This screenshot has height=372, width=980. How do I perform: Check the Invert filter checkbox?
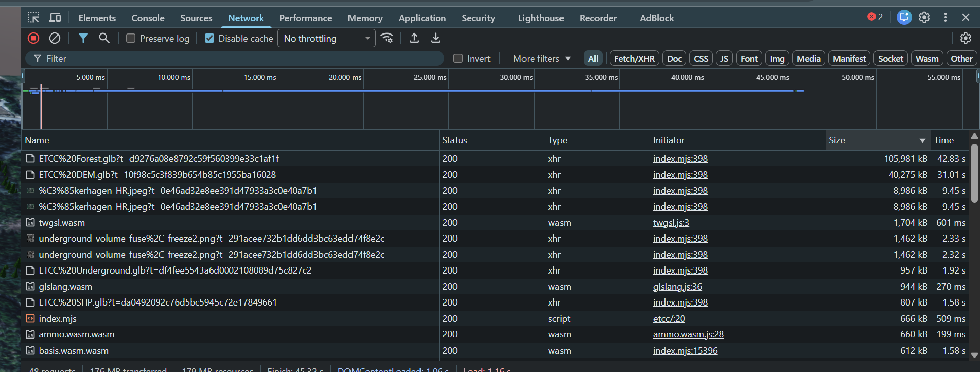pos(458,58)
